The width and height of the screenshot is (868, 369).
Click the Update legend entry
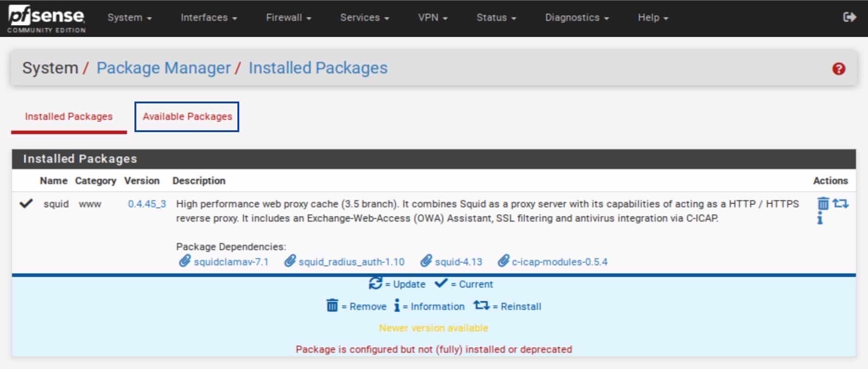click(397, 284)
